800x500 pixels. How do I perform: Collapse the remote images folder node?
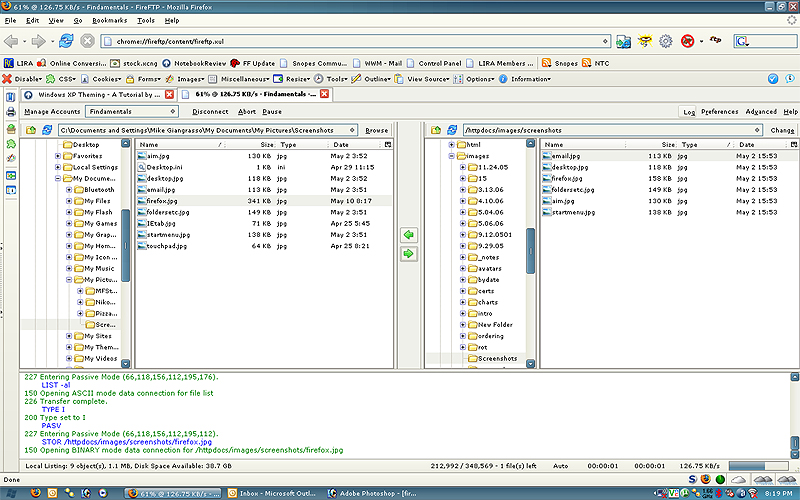pos(452,156)
